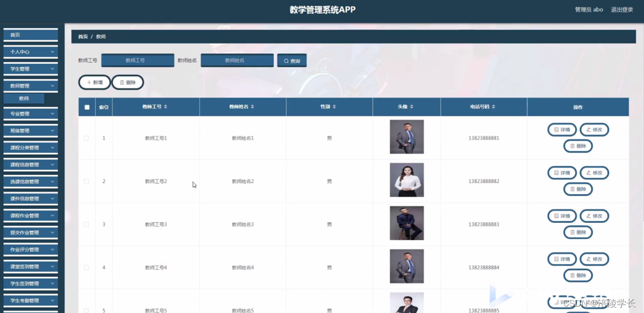Expand the 学生签到管理 sidebar menu
The height and width of the screenshot is (313, 644).
(30, 284)
